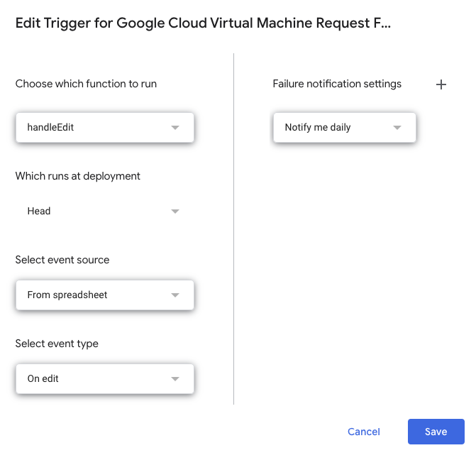Cancel editing the trigger
This screenshot has width=476, height=465.
pos(364,432)
